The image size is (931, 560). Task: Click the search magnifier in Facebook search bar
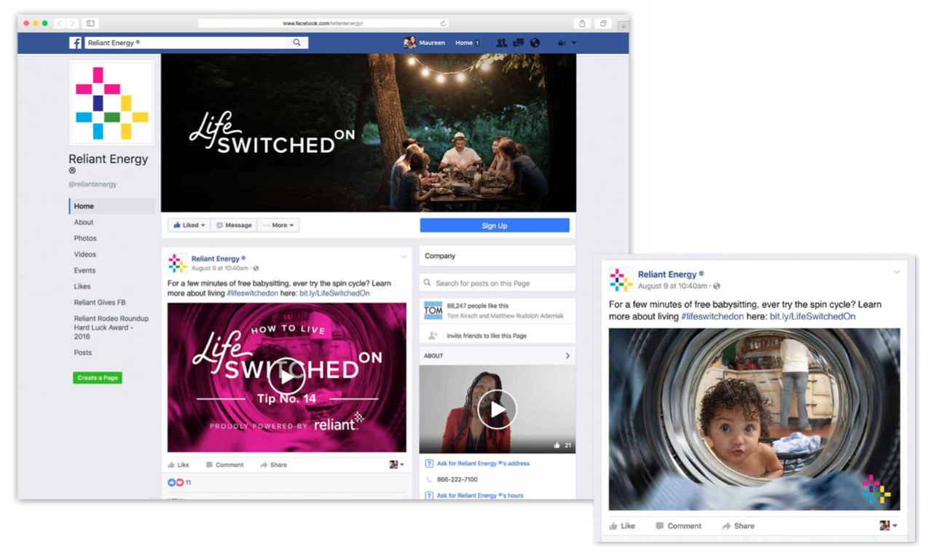(x=296, y=42)
